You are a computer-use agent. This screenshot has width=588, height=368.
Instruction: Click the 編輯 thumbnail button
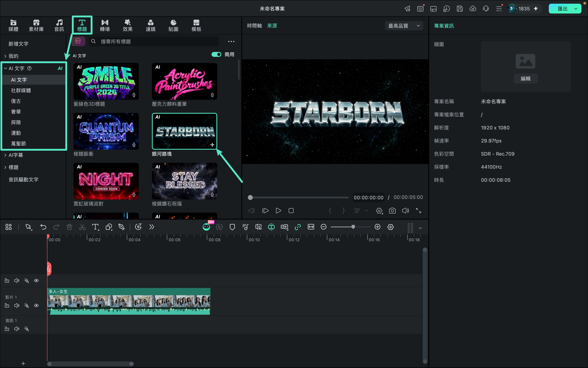click(526, 79)
